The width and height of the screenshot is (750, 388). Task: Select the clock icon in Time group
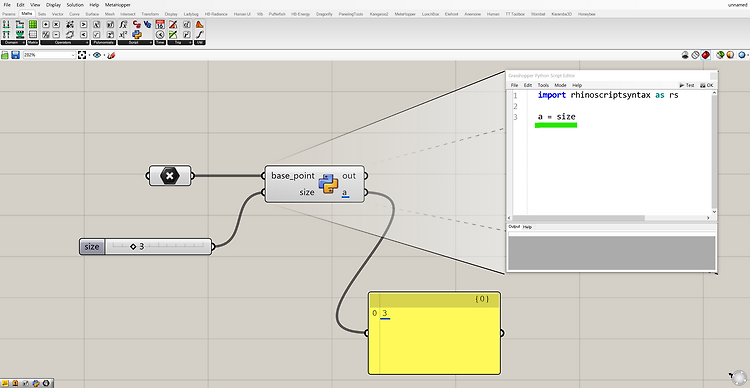160,34
